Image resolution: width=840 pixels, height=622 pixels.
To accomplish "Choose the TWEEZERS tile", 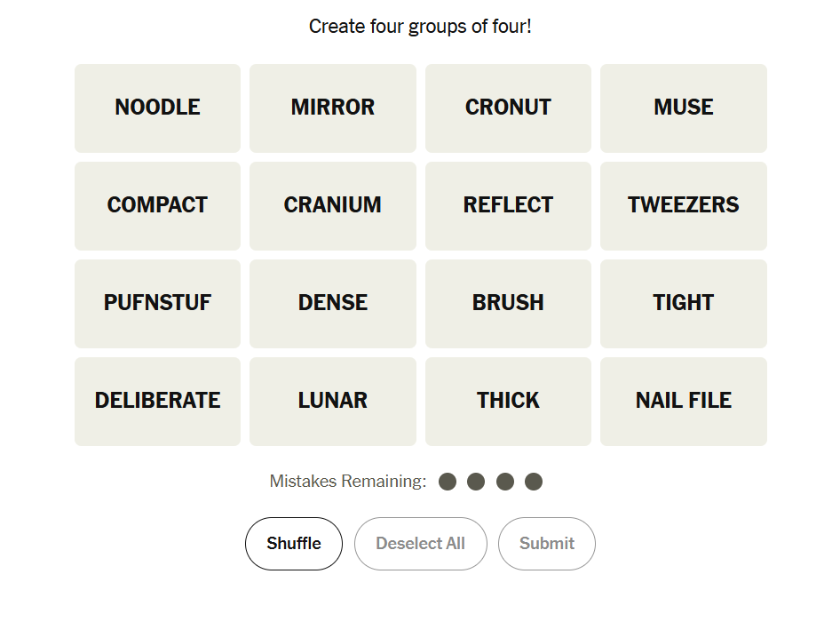I will [683, 205].
